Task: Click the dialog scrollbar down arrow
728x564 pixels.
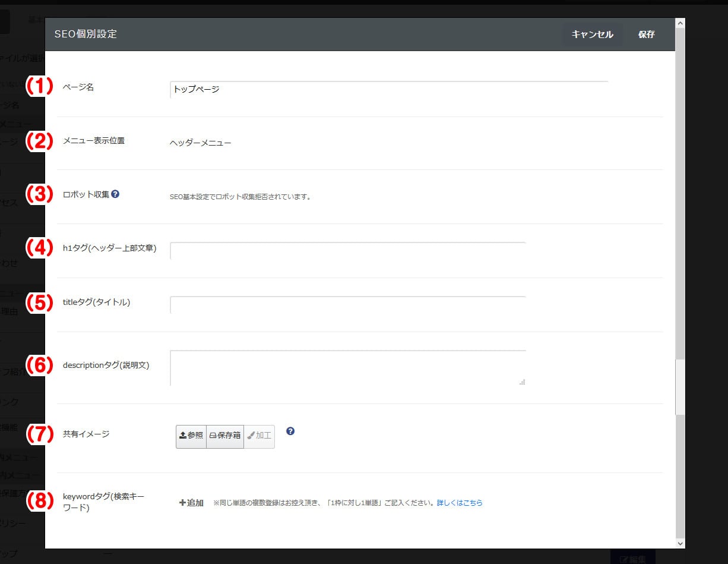Action: point(680,543)
